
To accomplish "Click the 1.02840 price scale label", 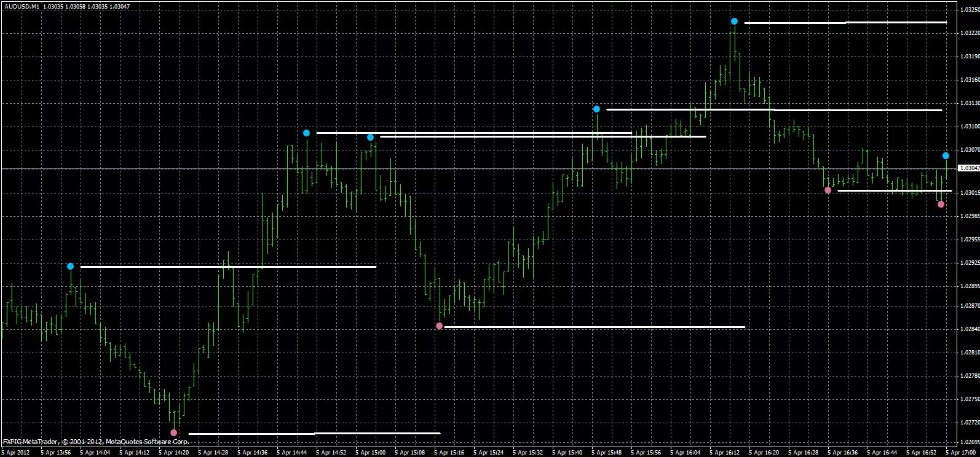I will pyautogui.click(x=969, y=329).
